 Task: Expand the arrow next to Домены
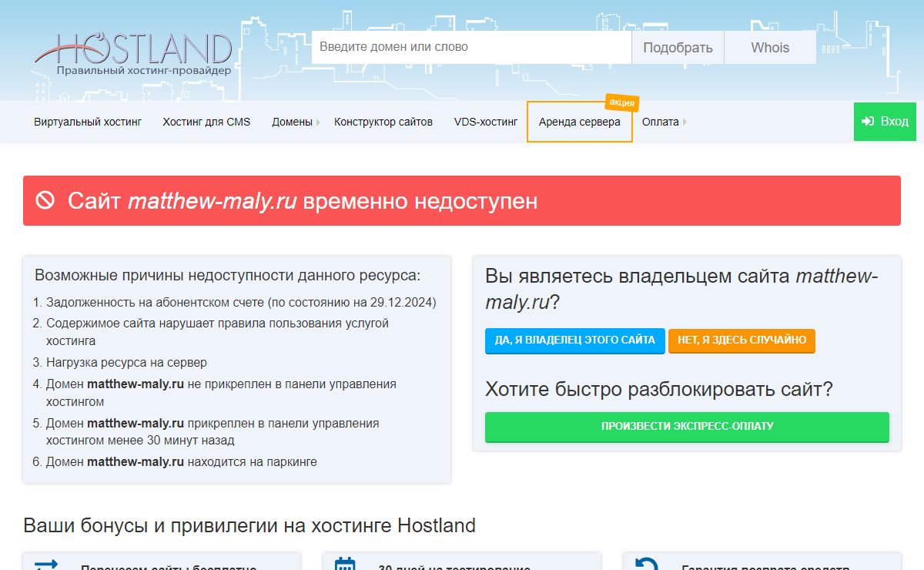318,122
